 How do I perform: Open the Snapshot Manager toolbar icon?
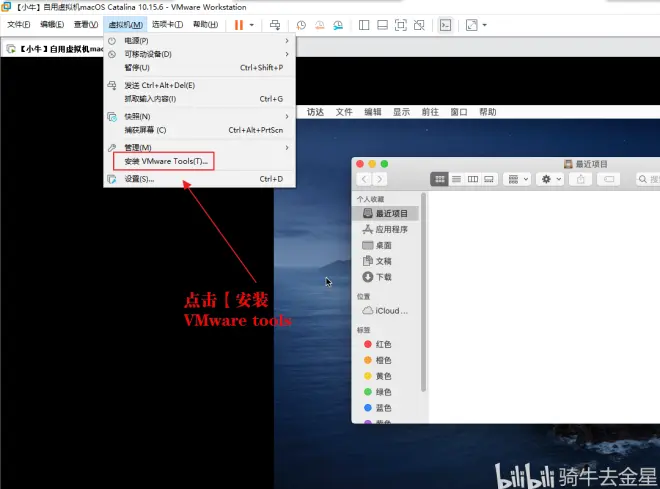[x=338, y=25]
